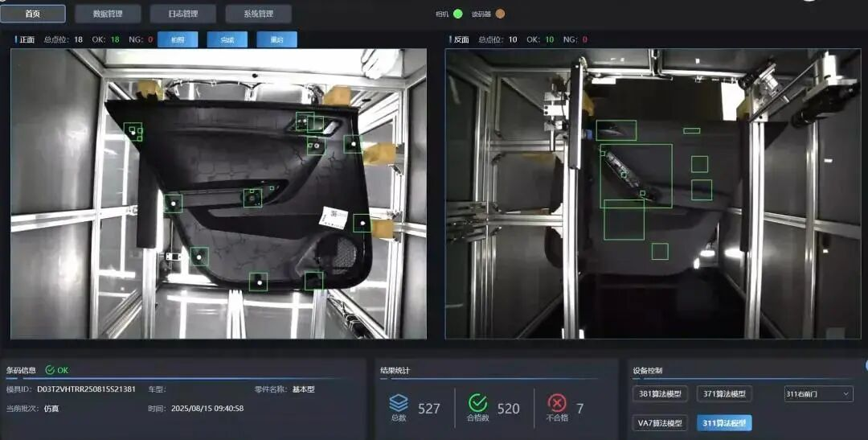Click the red X unqualified count icon

pos(557,403)
